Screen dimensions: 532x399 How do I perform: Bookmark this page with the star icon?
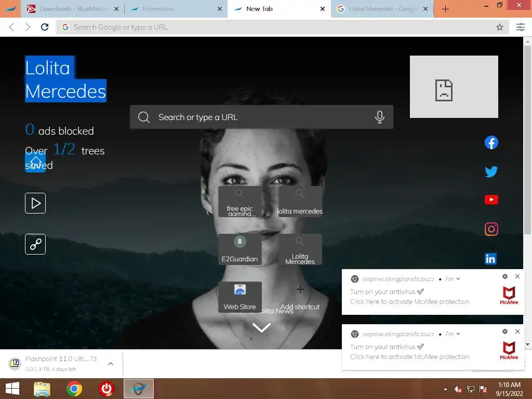(x=499, y=27)
